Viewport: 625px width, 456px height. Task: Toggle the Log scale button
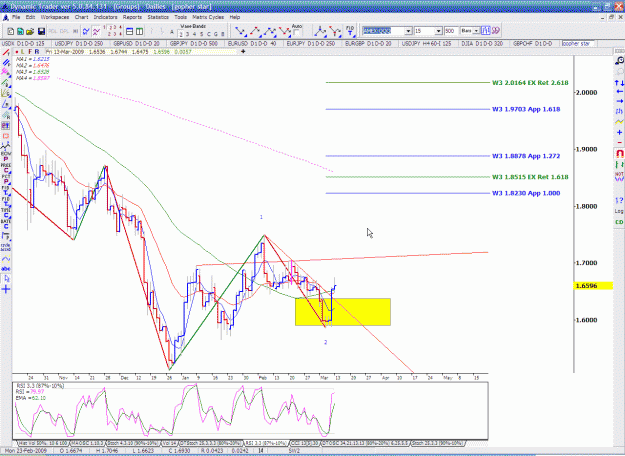[619, 211]
